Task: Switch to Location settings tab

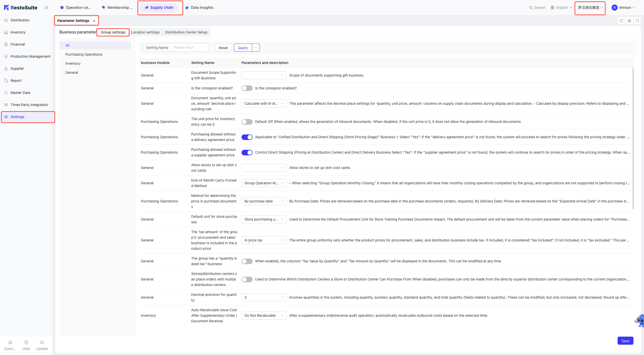Action: click(x=145, y=32)
